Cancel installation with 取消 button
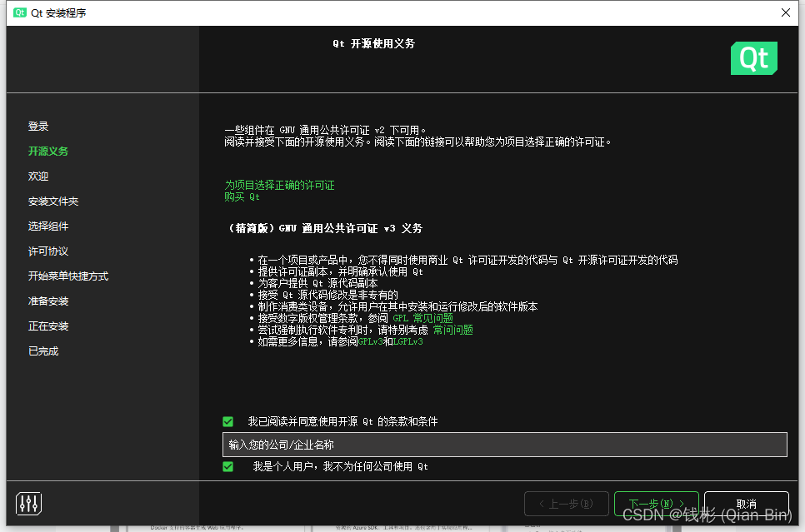 click(746, 503)
